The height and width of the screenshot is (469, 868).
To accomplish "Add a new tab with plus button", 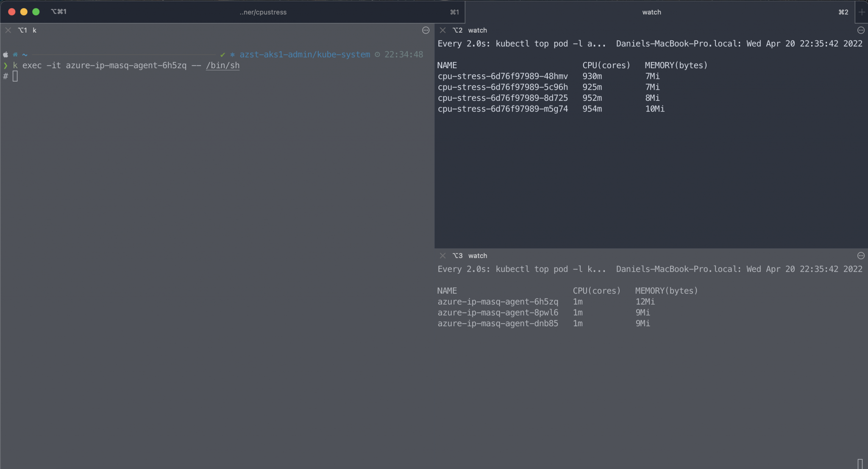I will tap(862, 12).
